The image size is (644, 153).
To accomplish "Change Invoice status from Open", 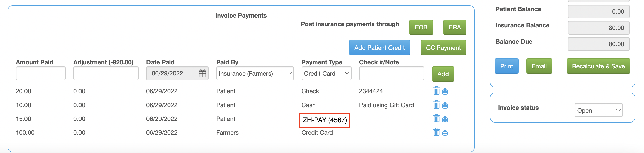I will coord(598,110).
